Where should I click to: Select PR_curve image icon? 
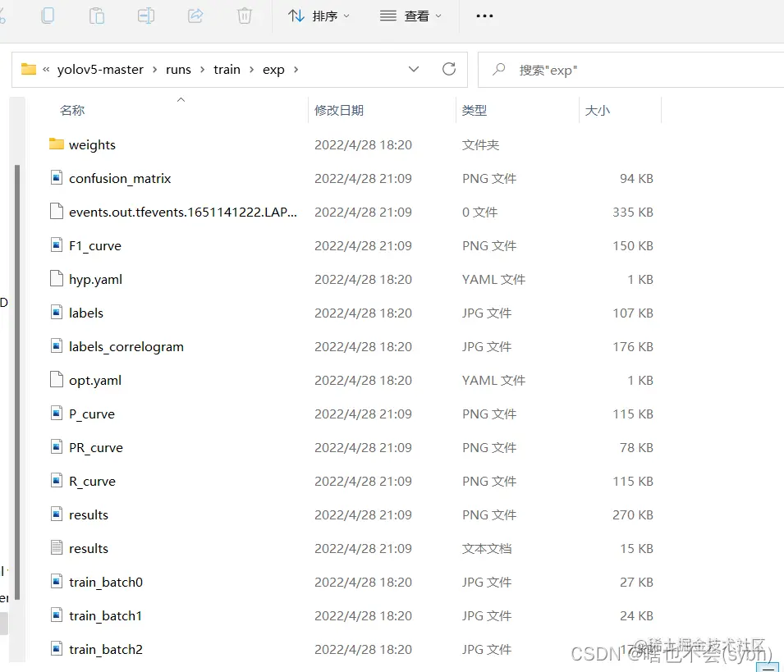pyautogui.click(x=57, y=446)
